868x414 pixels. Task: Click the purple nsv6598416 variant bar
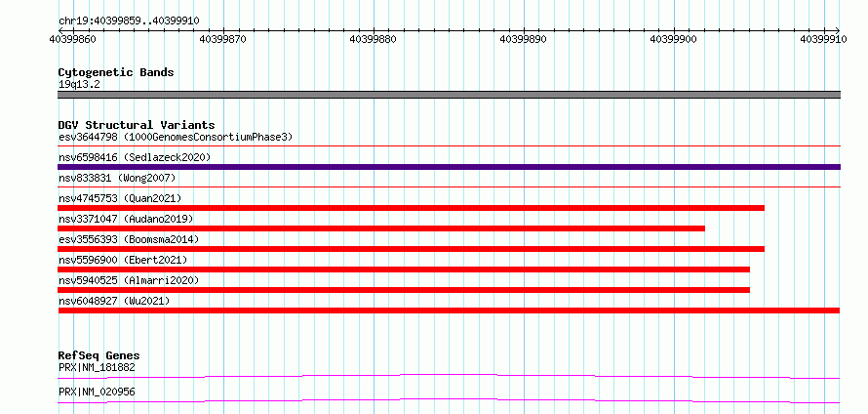pos(449,167)
